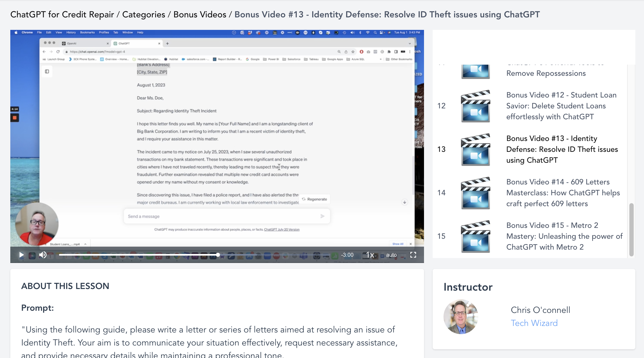
Task: Open ChatGPT for Credit Repair breadcrumb
Action: [x=62, y=14]
